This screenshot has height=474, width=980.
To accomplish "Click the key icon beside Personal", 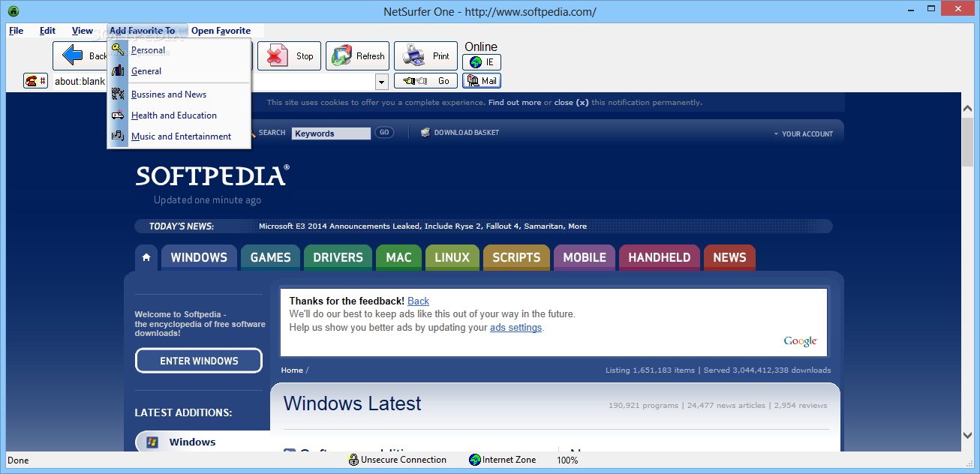I will (118, 50).
